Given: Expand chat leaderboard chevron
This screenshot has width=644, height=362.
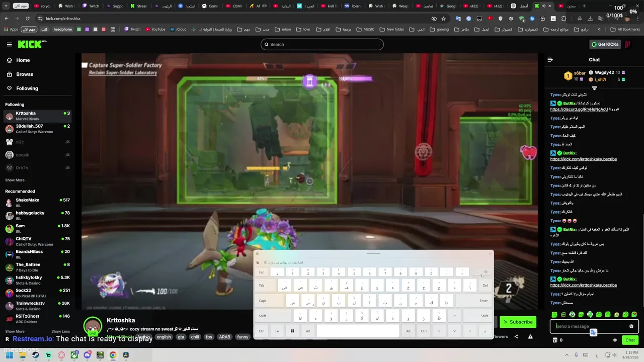Looking at the screenshot, I should [x=594, y=88].
